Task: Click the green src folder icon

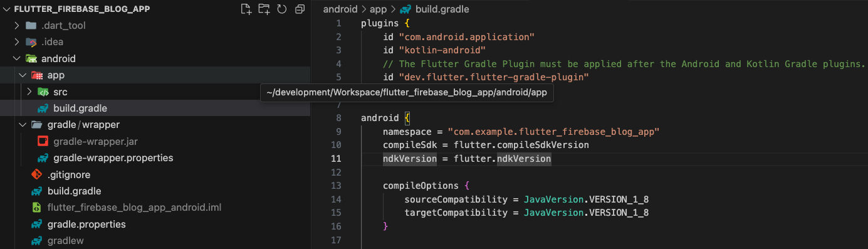Action: (x=43, y=92)
